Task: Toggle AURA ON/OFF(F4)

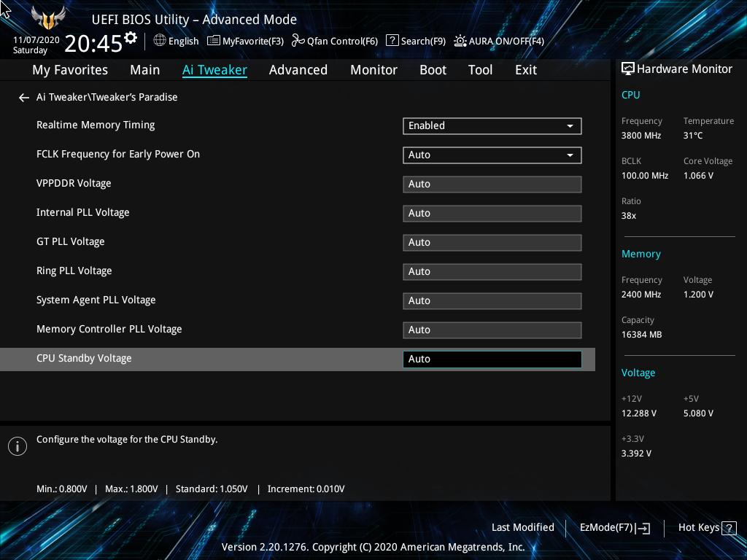Action: (499, 41)
